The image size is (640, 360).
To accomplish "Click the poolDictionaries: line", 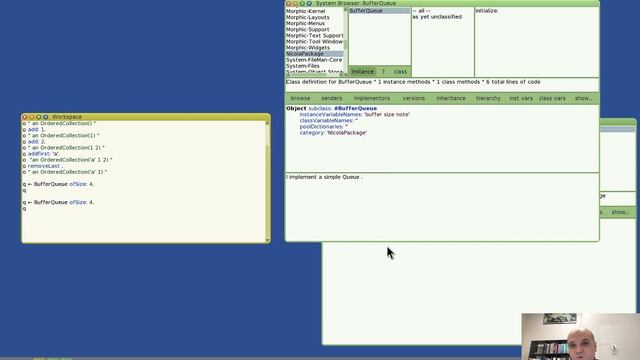I will (324, 127).
